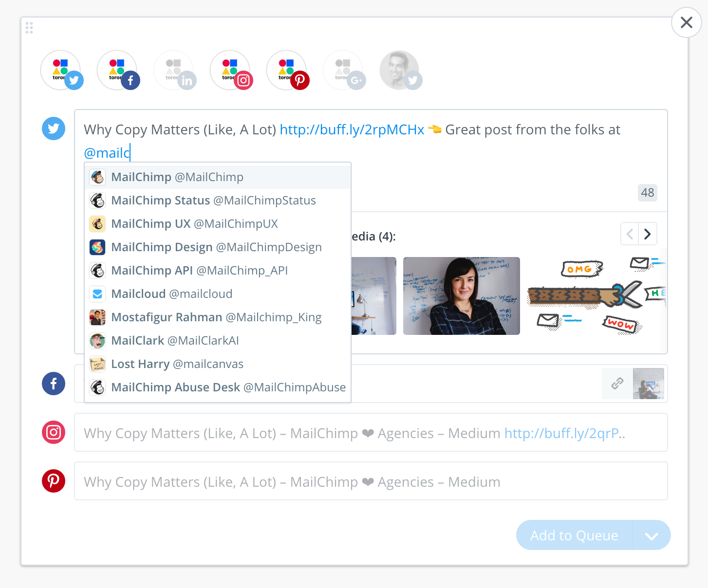708x588 pixels.
Task: Click the drag handle dots in the composer corner
Action: [x=29, y=28]
